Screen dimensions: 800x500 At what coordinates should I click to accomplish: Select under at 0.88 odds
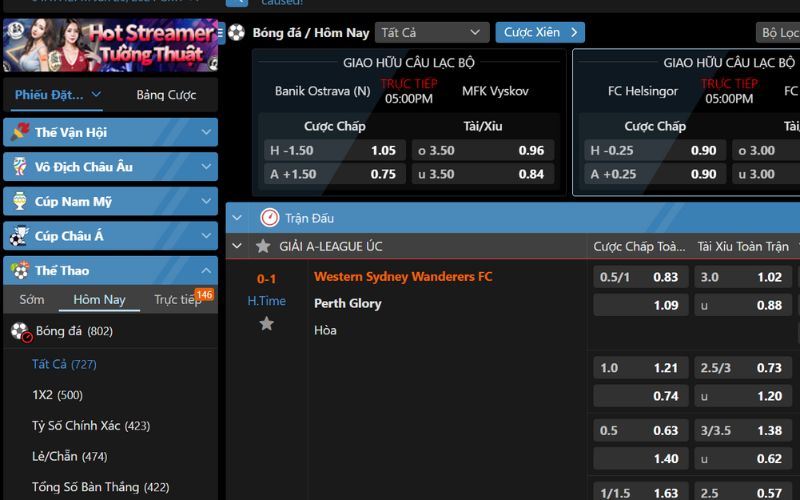coord(743,305)
